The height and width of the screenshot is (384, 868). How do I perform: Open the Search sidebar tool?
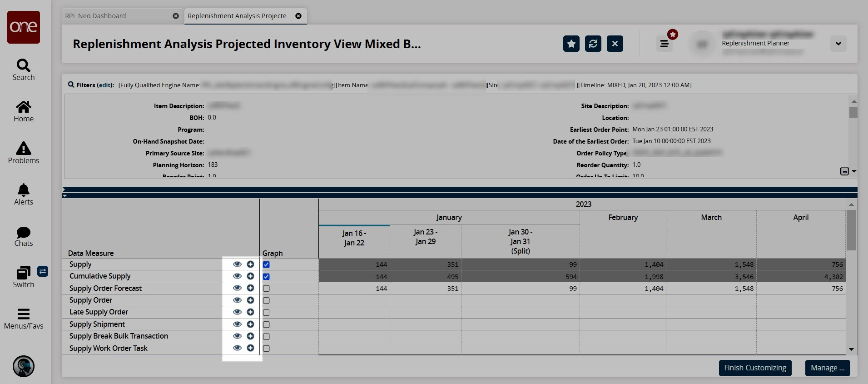[24, 70]
